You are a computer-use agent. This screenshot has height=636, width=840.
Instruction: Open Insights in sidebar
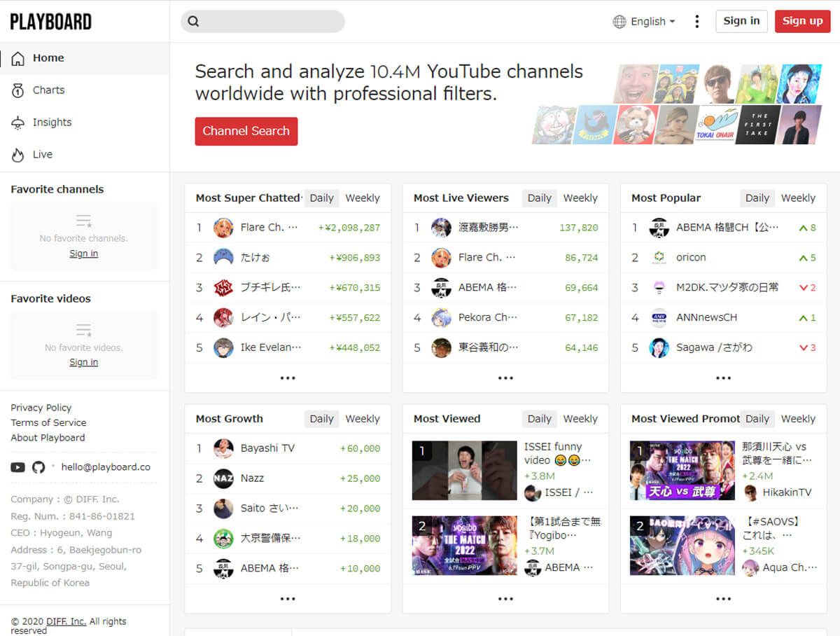tap(85, 123)
